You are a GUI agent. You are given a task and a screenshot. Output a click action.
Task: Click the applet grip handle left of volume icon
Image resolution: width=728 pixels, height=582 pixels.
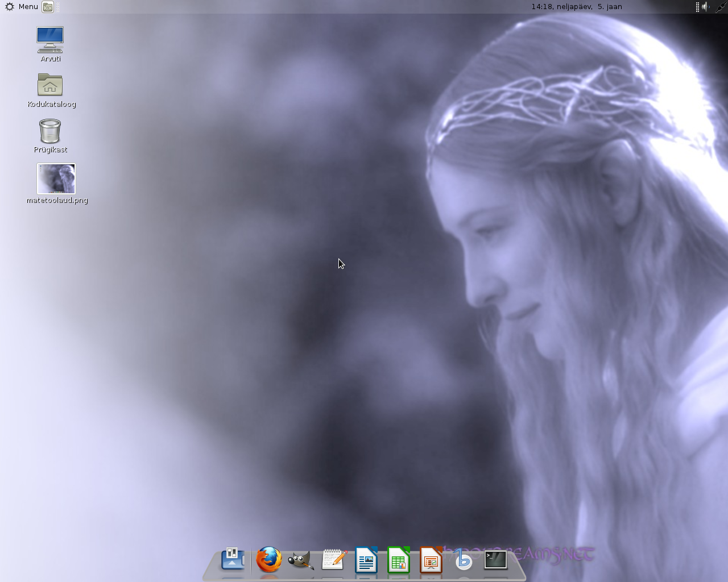coord(697,7)
